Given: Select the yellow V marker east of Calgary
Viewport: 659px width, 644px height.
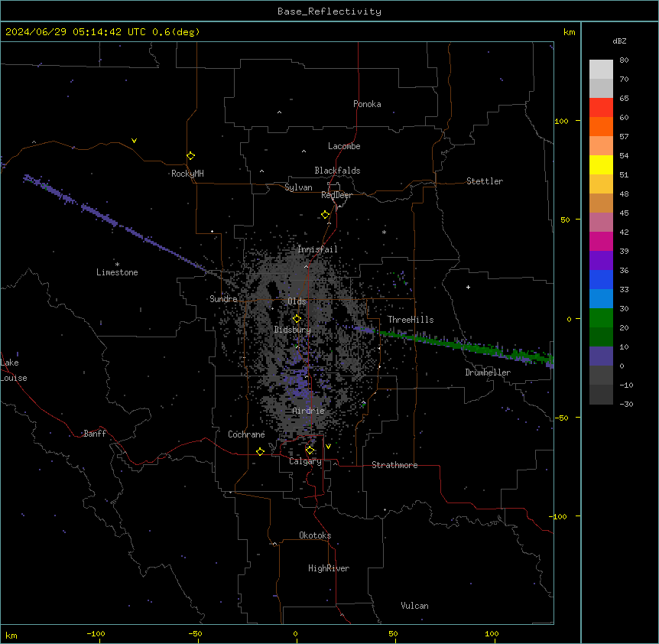Looking at the screenshot, I should pyautogui.click(x=328, y=447).
